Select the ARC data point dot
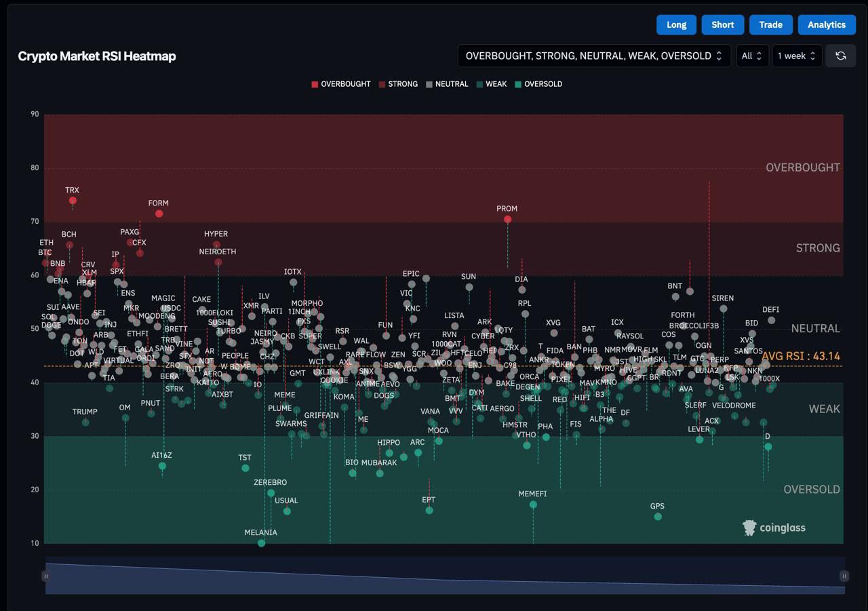868x611 pixels. (418, 453)
